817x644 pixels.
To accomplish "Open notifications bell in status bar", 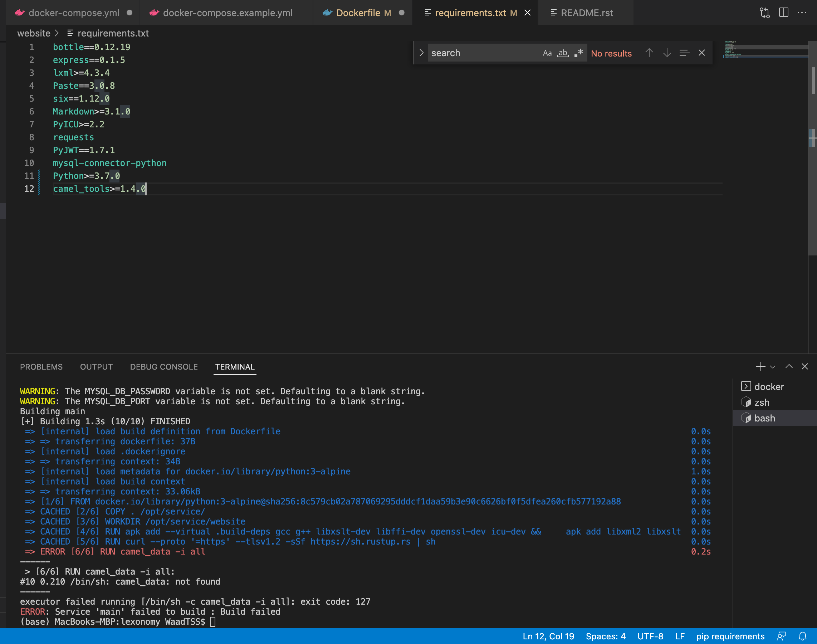I will (x=803, y=636).
